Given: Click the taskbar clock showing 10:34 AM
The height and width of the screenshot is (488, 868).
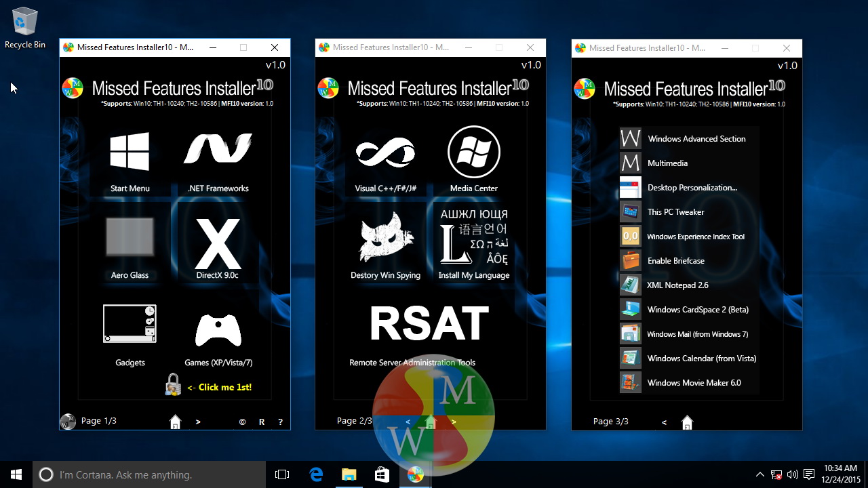Looking at the screenshot, I should click(840, 474).
